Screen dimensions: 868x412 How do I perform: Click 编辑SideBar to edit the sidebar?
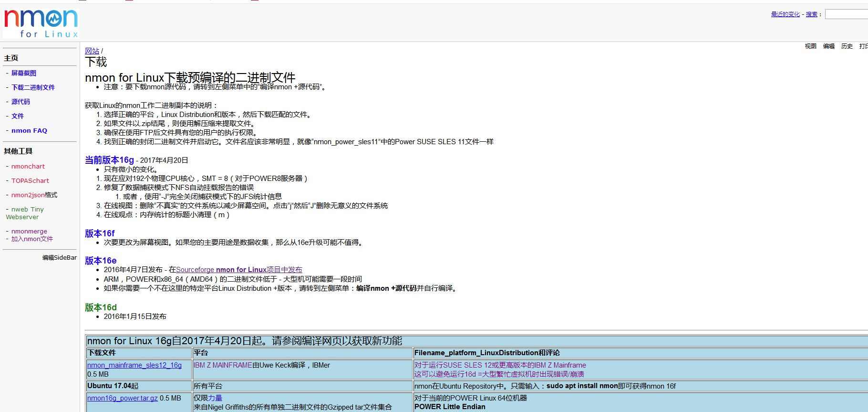(x=59, y=257)
